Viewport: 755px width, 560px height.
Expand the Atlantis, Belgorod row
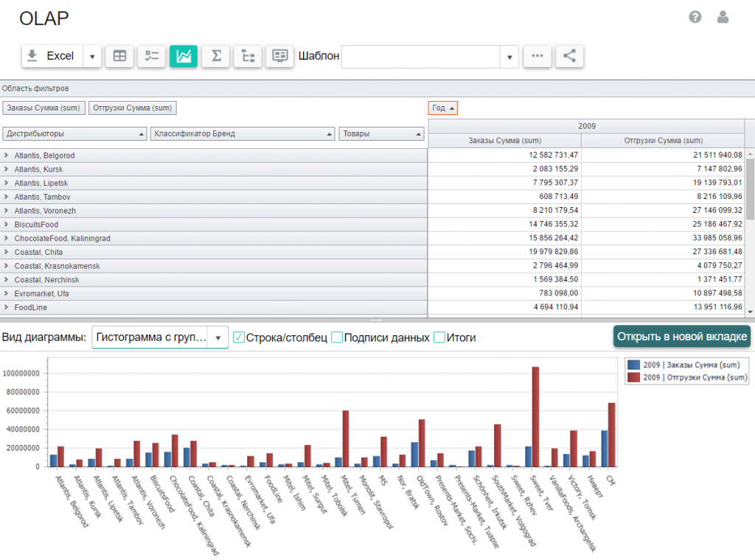(6, 155)
